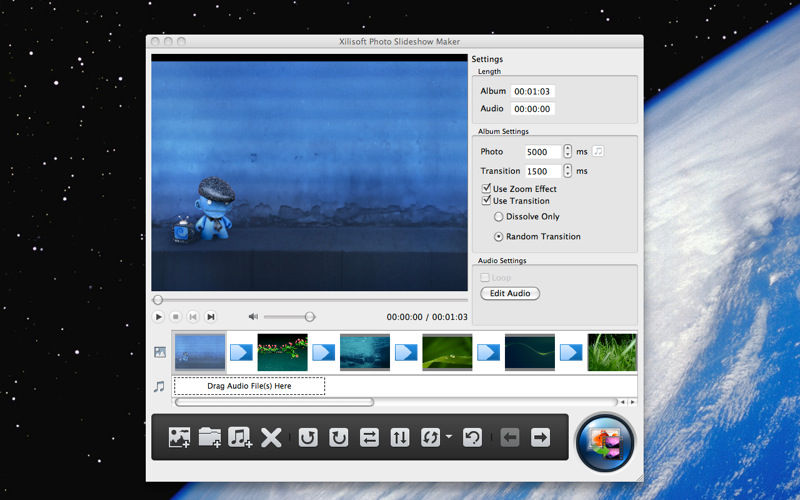Click the timeline scroll left arrow

622,403
